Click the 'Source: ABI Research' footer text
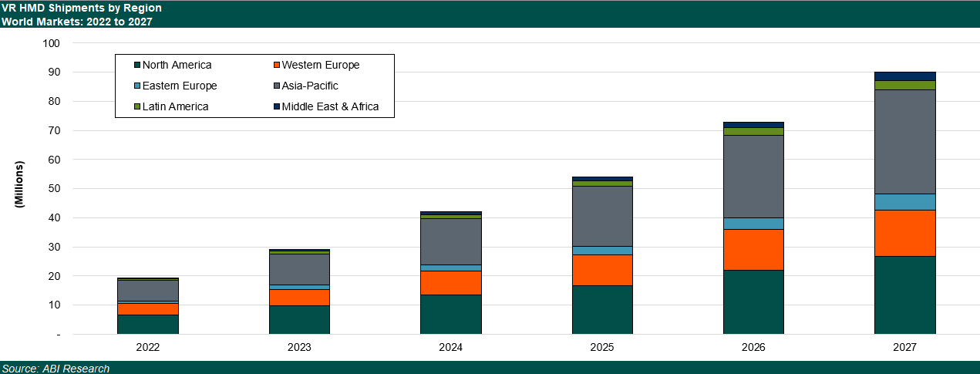This screenshot has height=374, width=980. 56,369
